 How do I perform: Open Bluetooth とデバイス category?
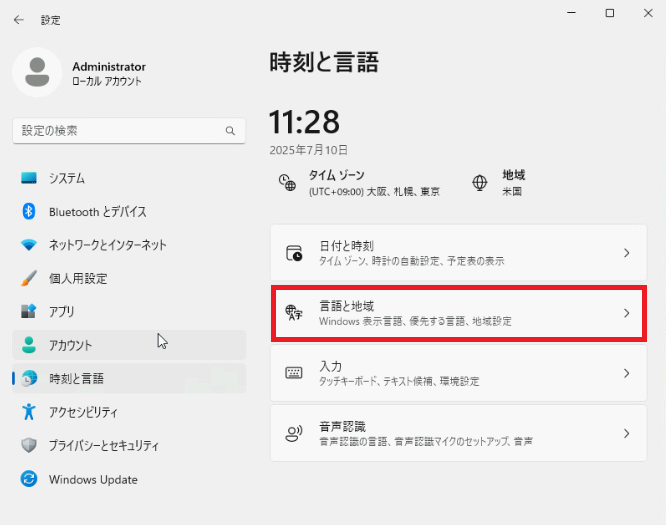[129, 211]
